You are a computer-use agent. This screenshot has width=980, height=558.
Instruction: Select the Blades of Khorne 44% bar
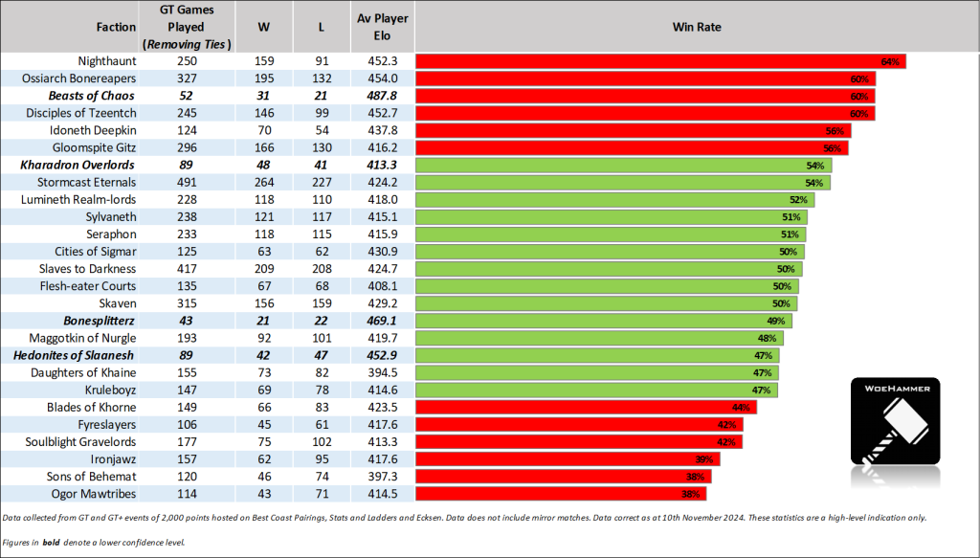click(586, 407)
